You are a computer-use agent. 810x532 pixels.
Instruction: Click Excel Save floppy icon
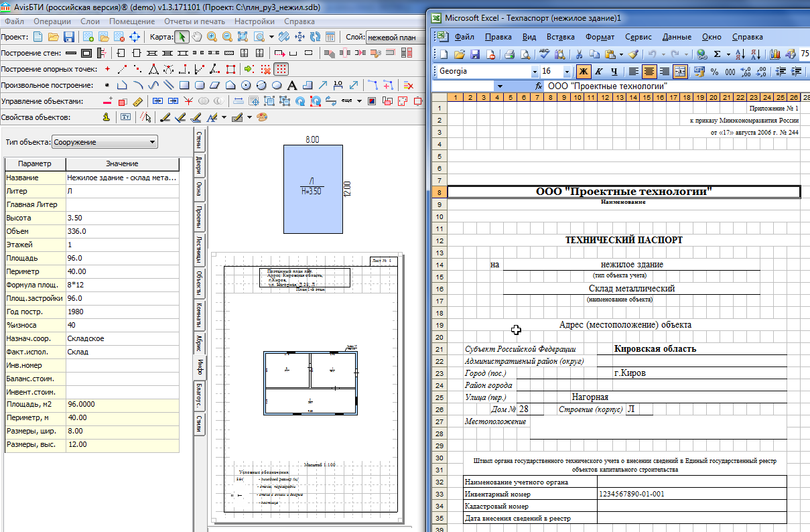coord(474,54)
